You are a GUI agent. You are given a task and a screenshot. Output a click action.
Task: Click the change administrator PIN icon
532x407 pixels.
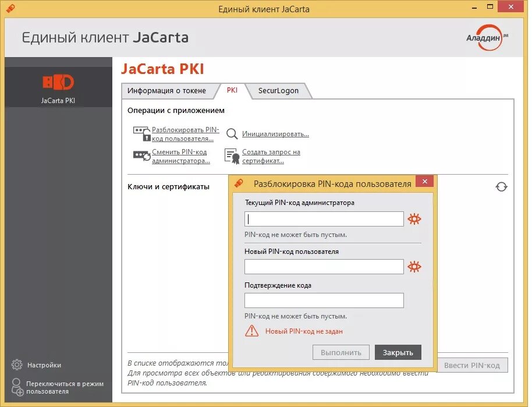(x=141, y=156)
